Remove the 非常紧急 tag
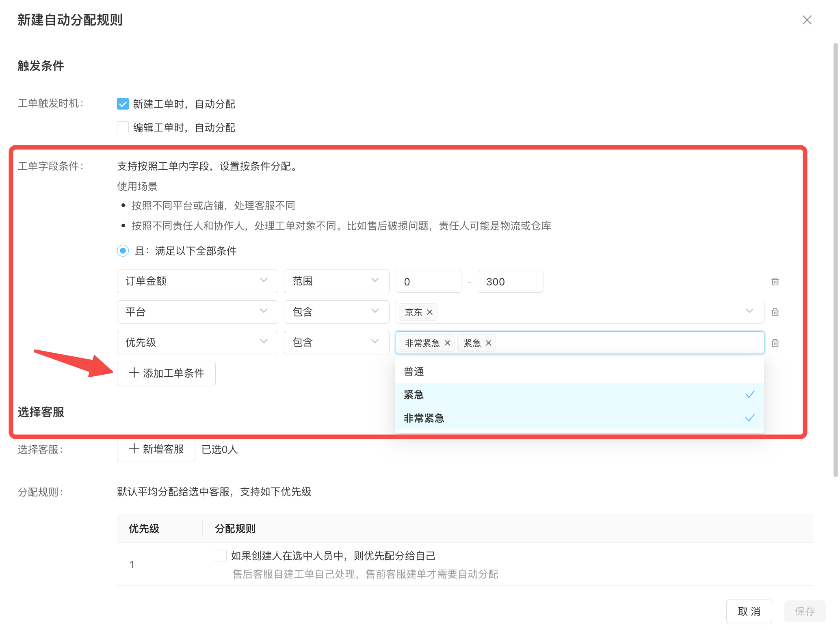This screenshot has height=630, width=840. point(448,343)
